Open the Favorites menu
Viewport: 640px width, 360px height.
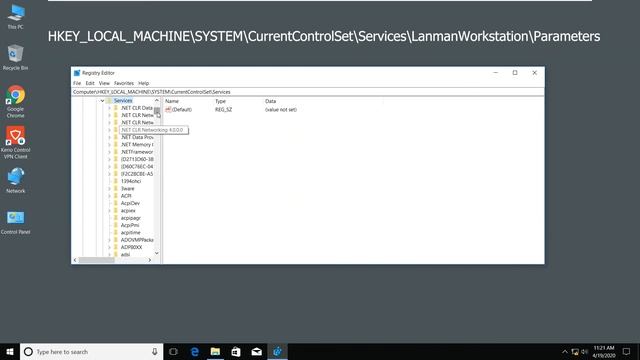124,83
